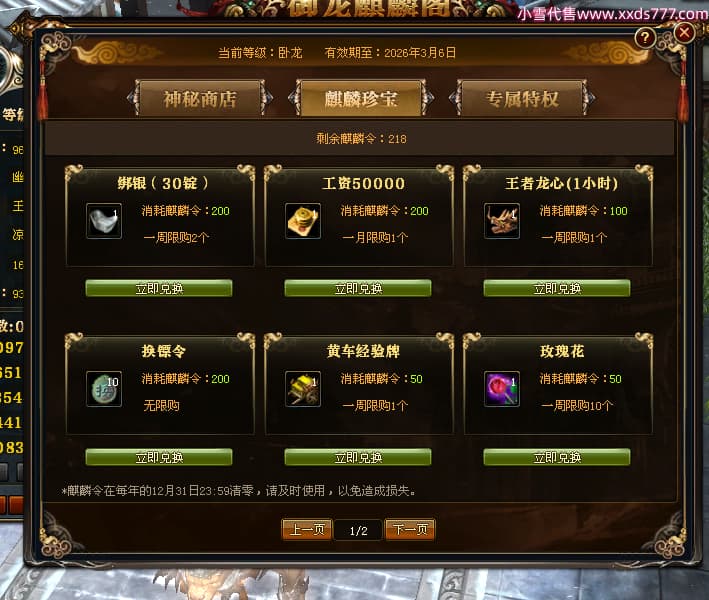Screen dimensions: 709x600
Task: Open help with the question mark icon
Action: tap(645, 38)
